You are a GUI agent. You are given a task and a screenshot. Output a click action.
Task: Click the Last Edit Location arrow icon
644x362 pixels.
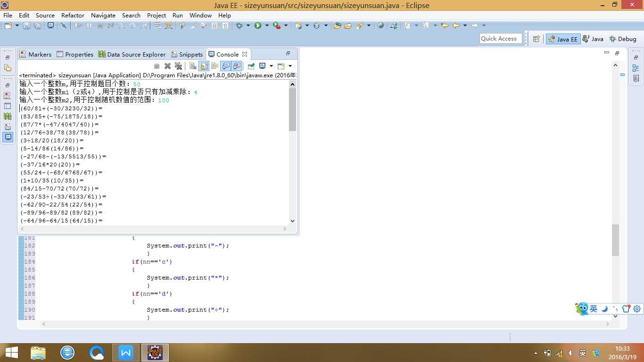click(x=445, y=25)
